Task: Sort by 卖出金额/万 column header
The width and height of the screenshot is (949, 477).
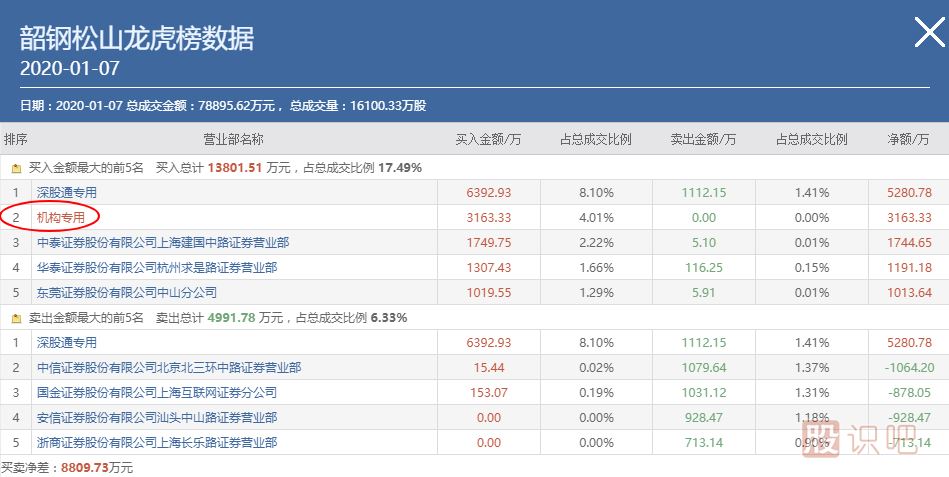Action: click(x=703, y=139)
